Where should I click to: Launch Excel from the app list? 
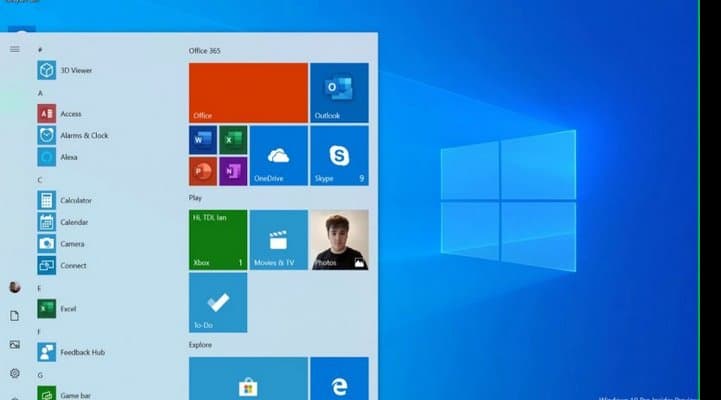(57, 309)
